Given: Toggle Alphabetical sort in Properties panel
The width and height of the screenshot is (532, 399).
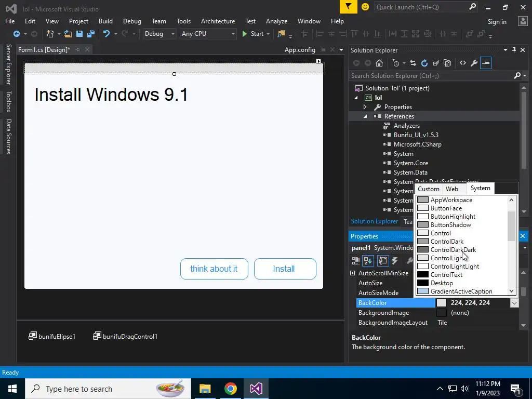Looking at the screenshot, I should pos(368,260).
